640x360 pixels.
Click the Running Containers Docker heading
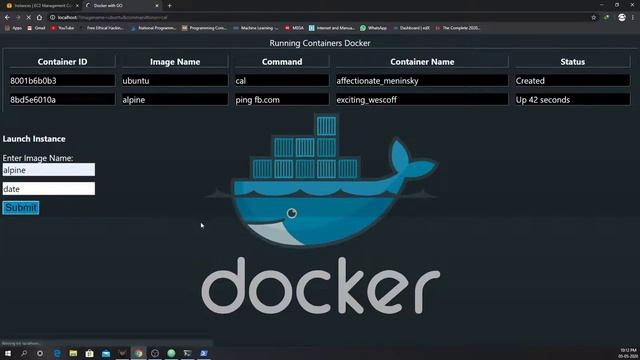click(320, 43)
